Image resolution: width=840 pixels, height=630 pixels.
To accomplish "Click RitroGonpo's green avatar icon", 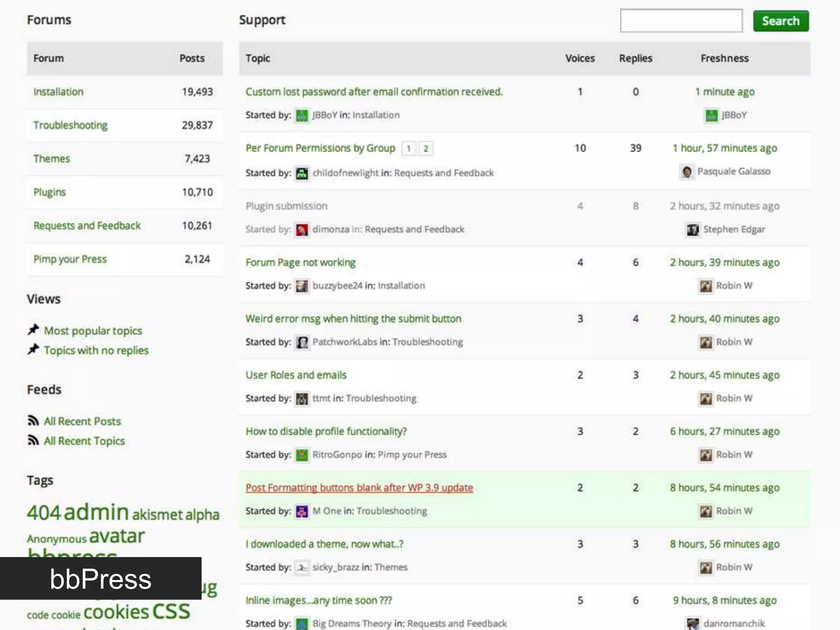I will [302, 455].
